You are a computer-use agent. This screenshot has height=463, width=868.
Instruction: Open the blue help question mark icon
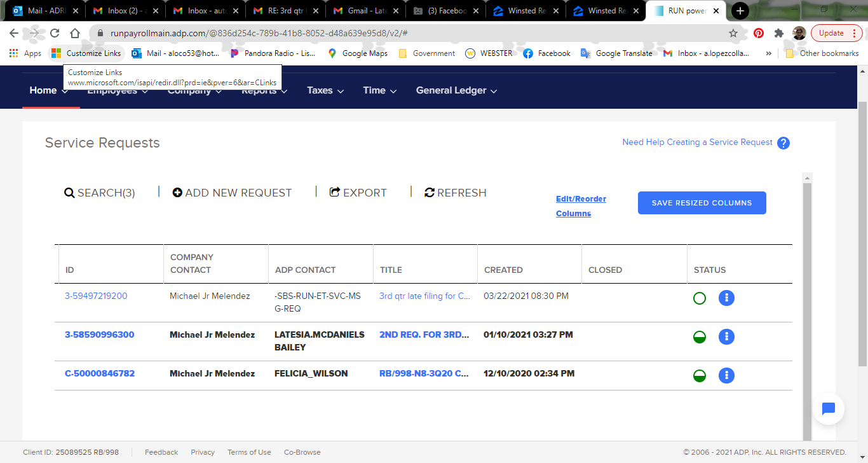(x=783, y=143)
